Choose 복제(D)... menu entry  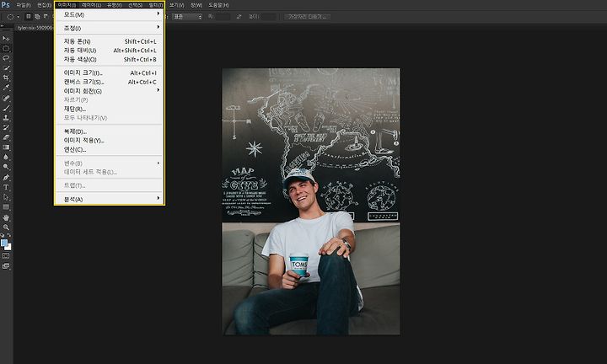[x=110, y=131]
